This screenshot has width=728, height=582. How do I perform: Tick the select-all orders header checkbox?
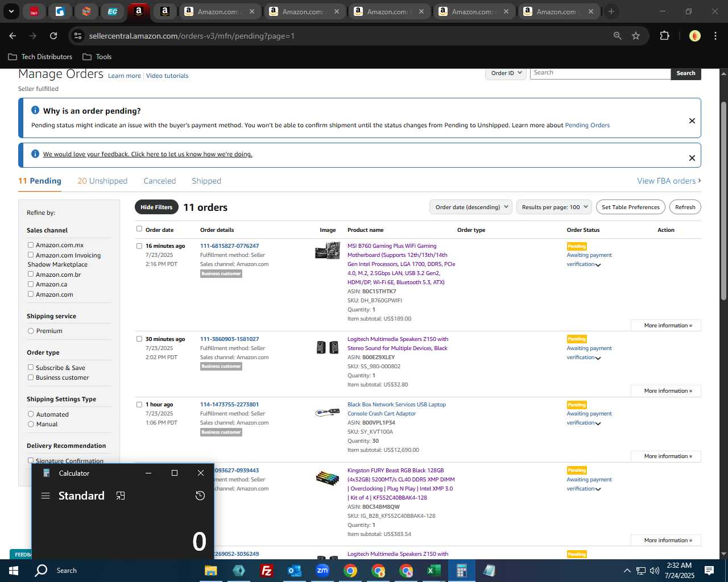139,229
